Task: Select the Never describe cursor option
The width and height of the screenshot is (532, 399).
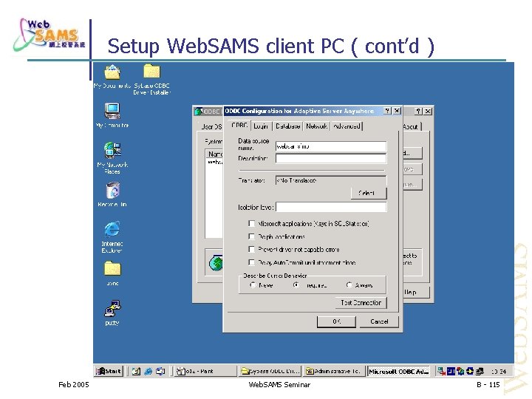Action: (253, 285)
